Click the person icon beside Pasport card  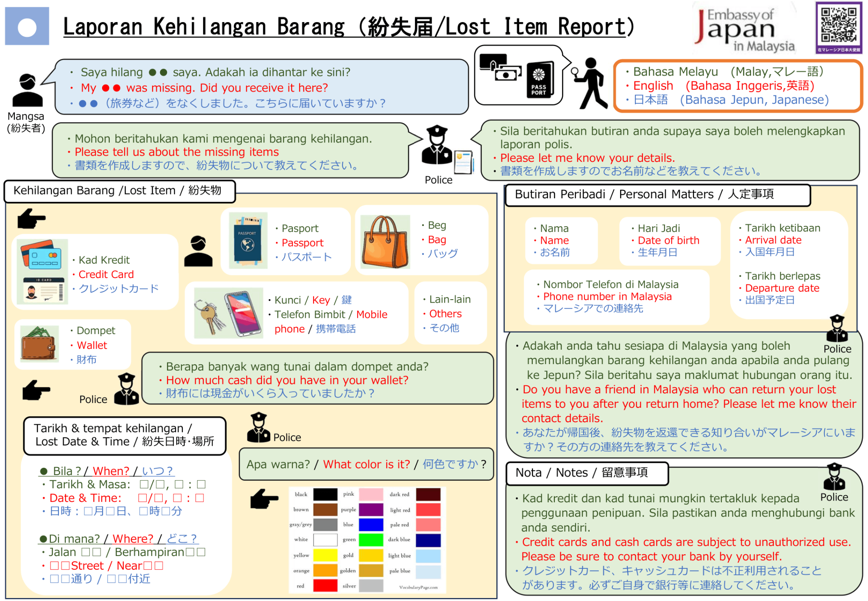coord(198,251)
